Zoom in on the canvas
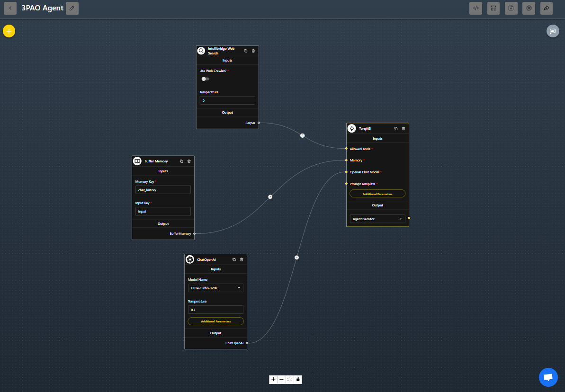The image size is (565, 392). (x=273, y=379)
